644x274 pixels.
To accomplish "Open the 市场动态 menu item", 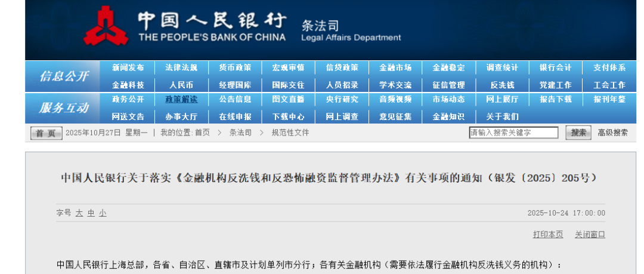I will click(449, 99).
